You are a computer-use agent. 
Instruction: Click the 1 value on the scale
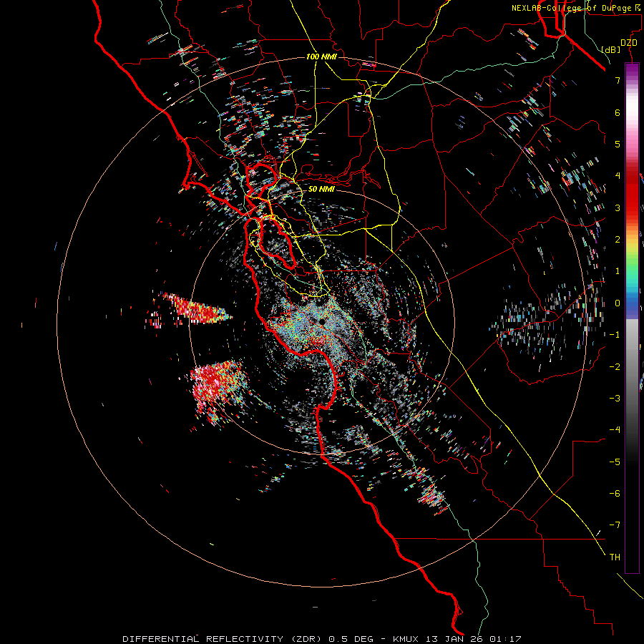[x=618, y=271]
